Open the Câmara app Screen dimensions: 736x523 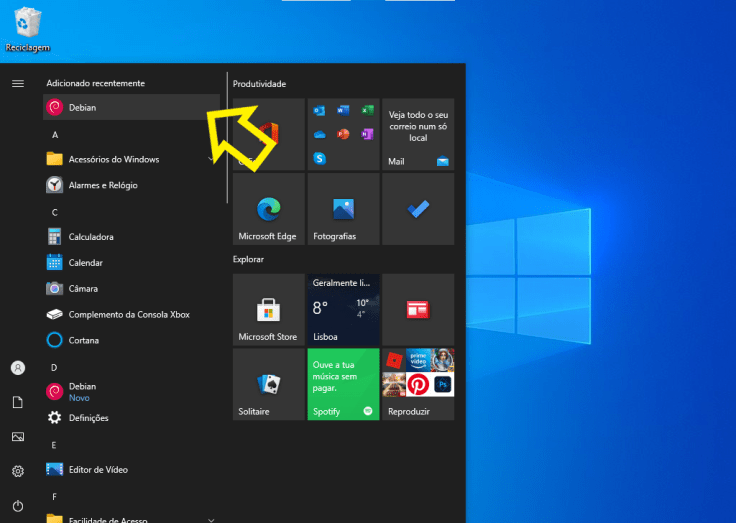[85, 288]
